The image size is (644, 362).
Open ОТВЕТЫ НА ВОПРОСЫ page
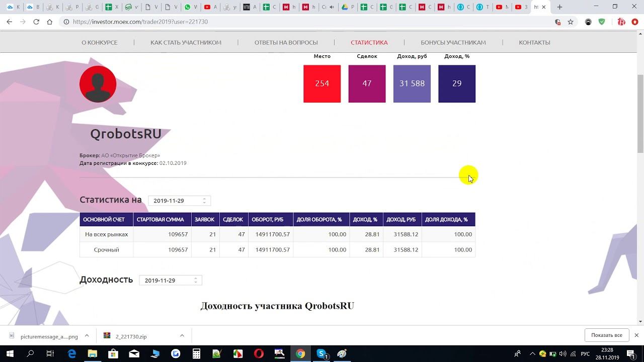tap(286, 43)
